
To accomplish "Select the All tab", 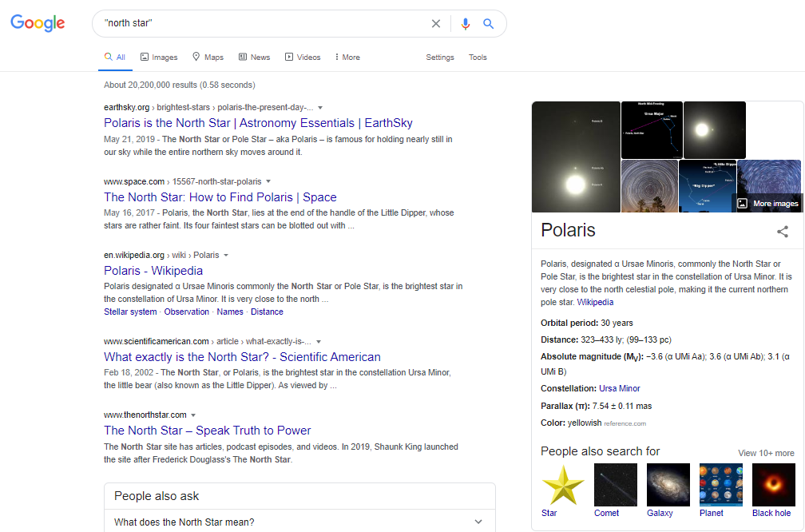I will coord(115,57).
